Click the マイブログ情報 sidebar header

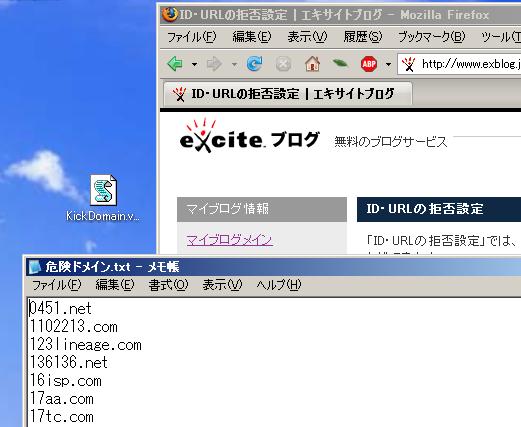(262, 209)
